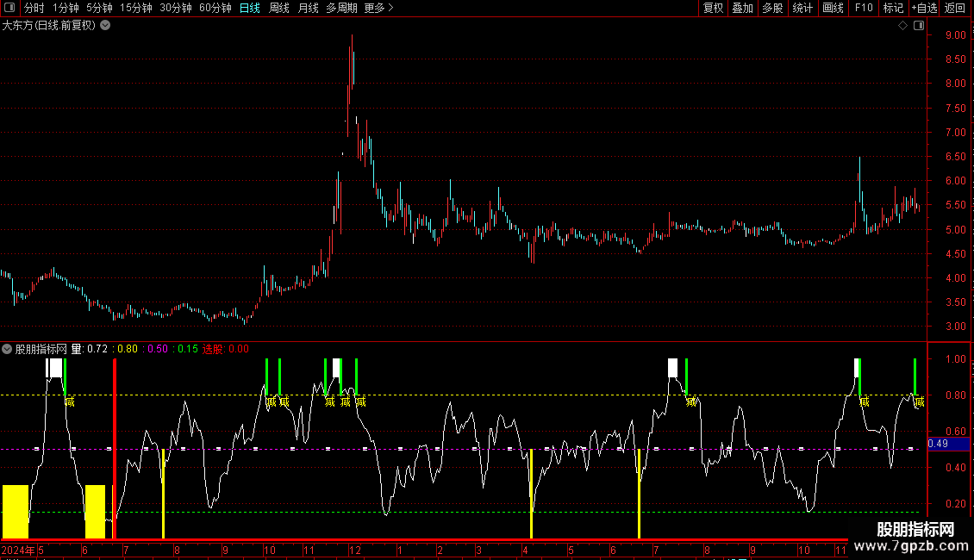Open the 统计 statistics tool

click(x=802, y=8)
